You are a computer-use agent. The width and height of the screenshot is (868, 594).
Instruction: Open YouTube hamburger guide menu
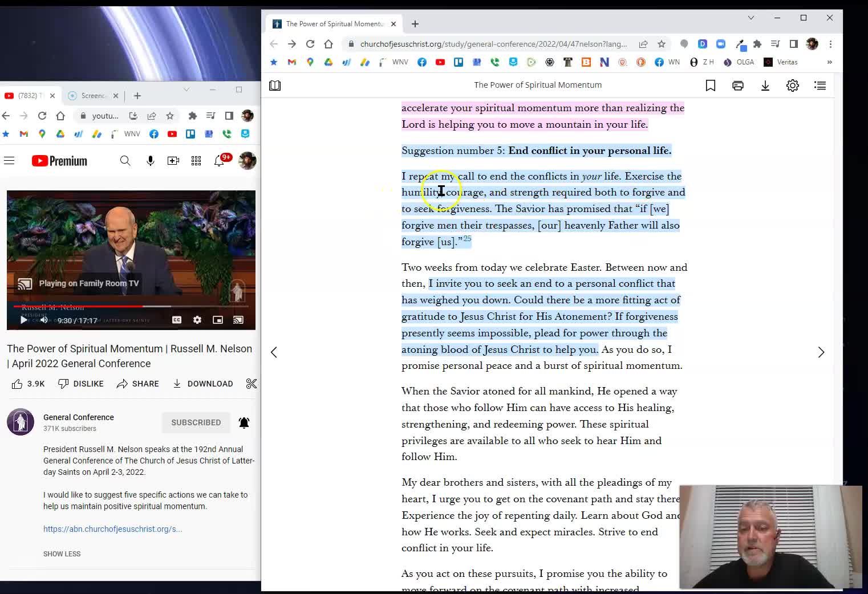tap(9, 161)
